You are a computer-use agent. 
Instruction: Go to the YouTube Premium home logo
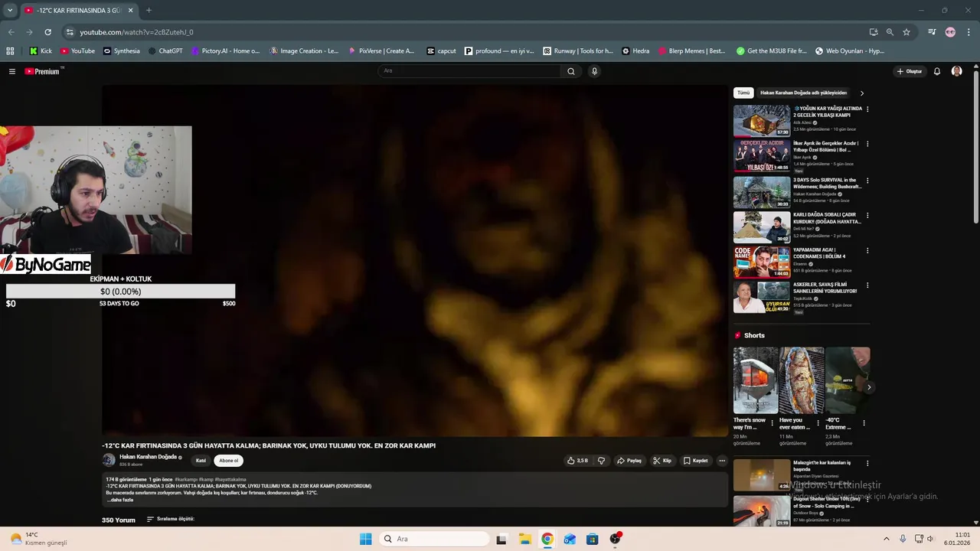tap(43, 71)
